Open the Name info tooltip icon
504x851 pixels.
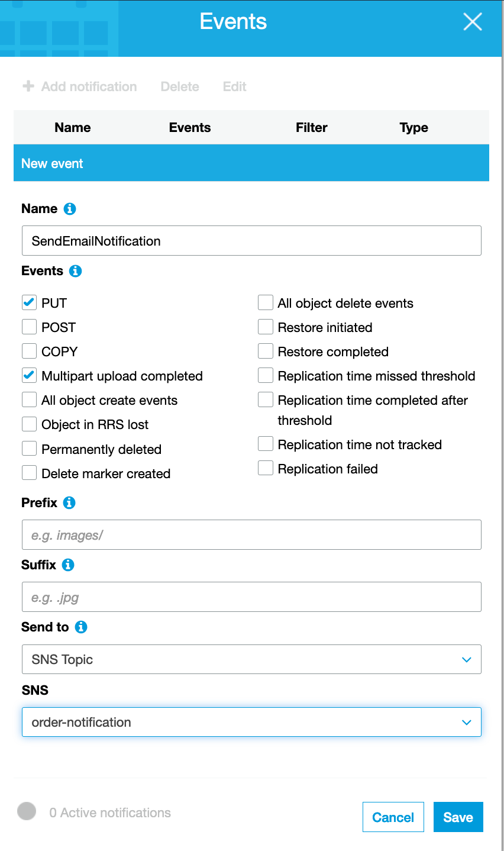[70, 208]
